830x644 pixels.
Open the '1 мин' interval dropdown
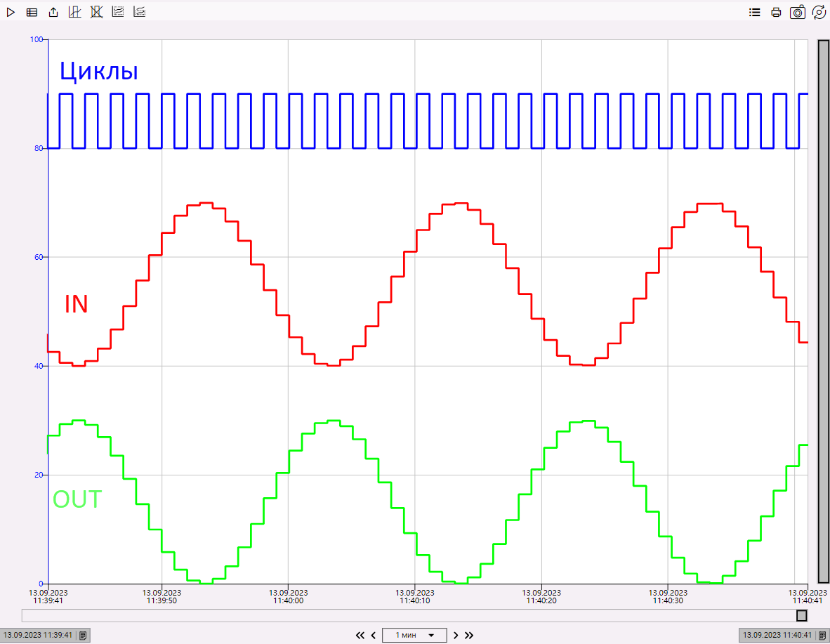click(414, 635)
